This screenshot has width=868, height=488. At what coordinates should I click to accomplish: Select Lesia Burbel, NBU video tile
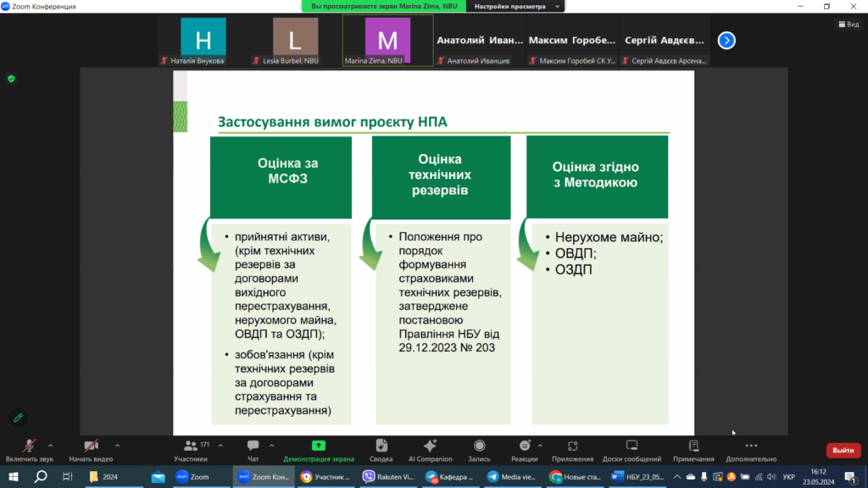[295, 41]
